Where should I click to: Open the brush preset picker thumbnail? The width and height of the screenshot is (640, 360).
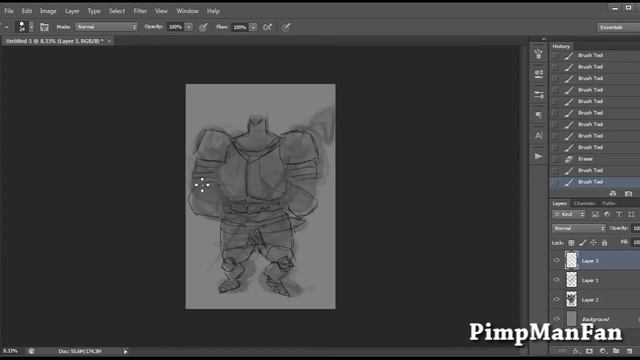pos(22,27)
